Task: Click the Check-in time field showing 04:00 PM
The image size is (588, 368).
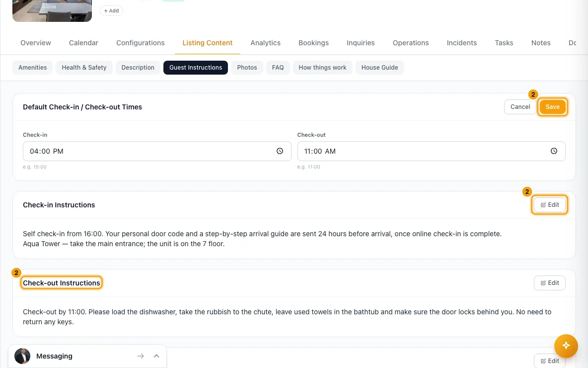Action: (x=157, y=151)
